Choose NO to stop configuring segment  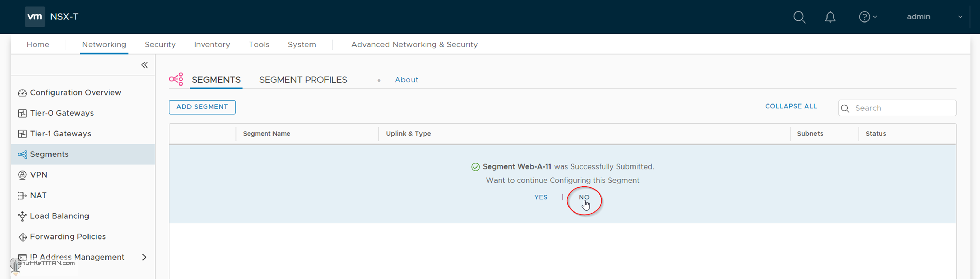584,197
